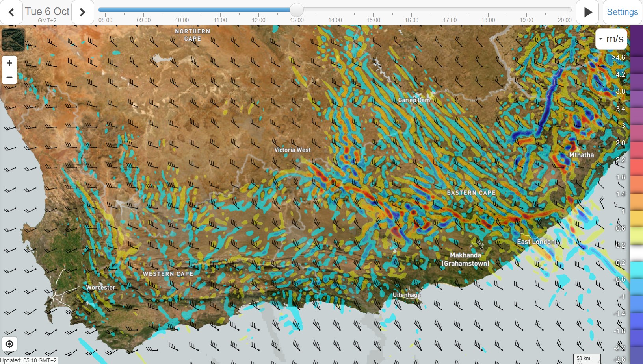Click Mthatha town label
Viewport: 643px width, 364px height.
pyautogui.click(x=581, y=155)
